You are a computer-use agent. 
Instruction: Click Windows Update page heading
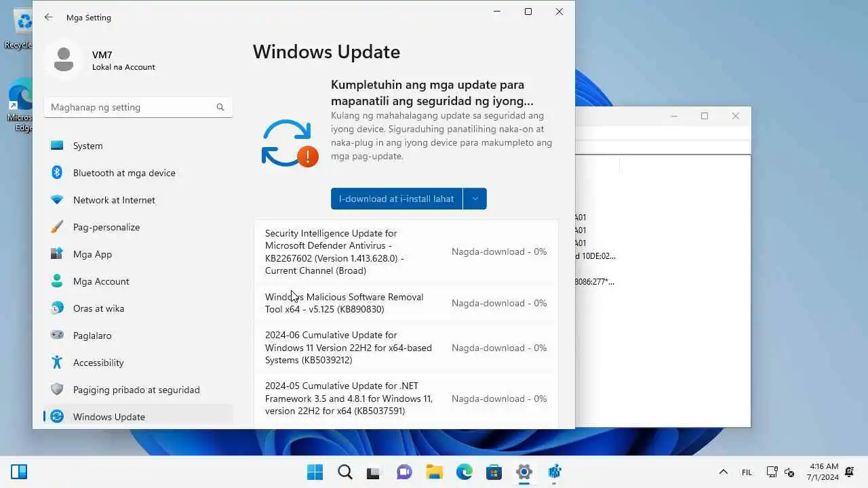326,52
